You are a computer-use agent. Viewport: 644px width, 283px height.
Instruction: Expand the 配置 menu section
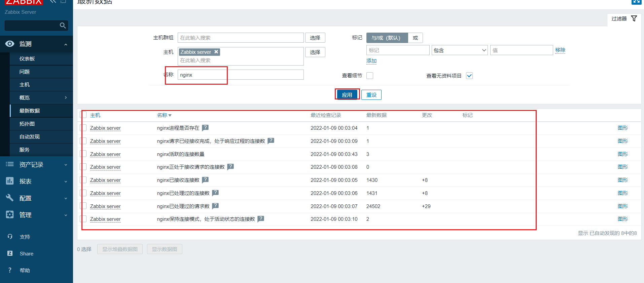tap(66, 198)
